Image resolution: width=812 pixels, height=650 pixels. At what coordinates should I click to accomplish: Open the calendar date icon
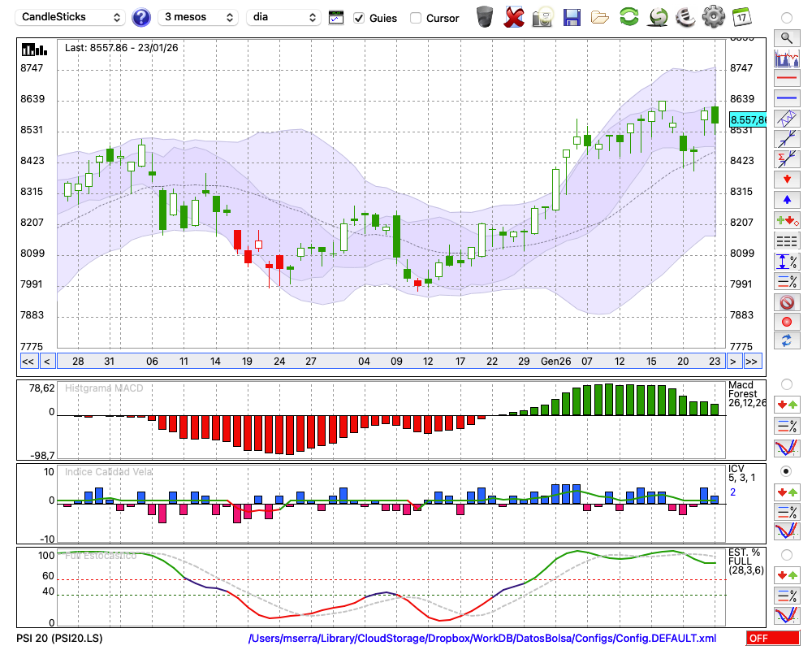pyautogui.click(x=741, y=17)
